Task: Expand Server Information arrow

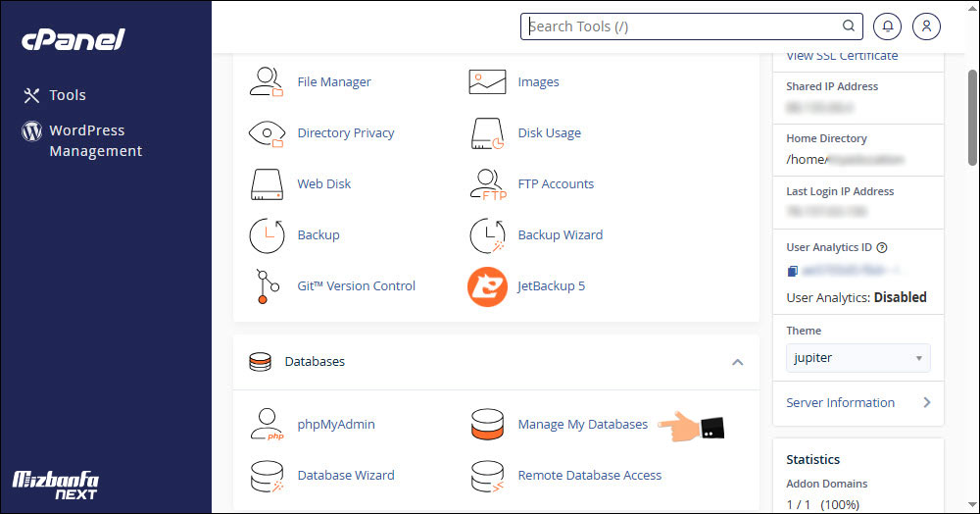Action: click(x=927, y=403)
